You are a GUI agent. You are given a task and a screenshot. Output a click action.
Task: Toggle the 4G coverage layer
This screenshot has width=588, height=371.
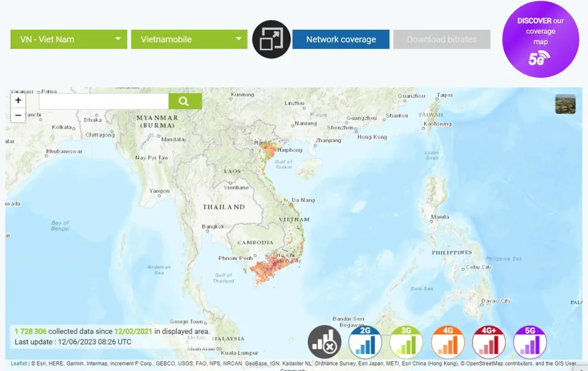[447, 342]
